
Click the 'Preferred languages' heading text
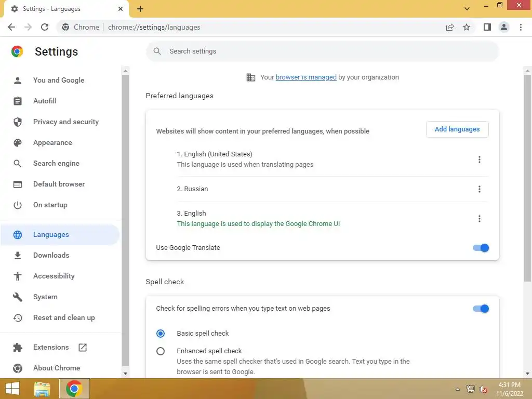tap(179, 96)
